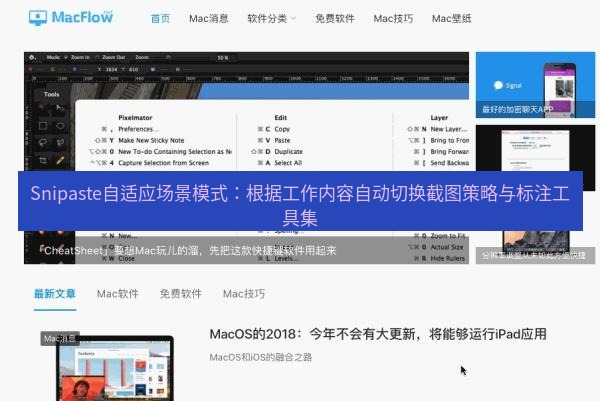The height and width of the screenshot is (401, 600).
Task: Select the 免费软件 tab below banner
Action: [181, 294]
